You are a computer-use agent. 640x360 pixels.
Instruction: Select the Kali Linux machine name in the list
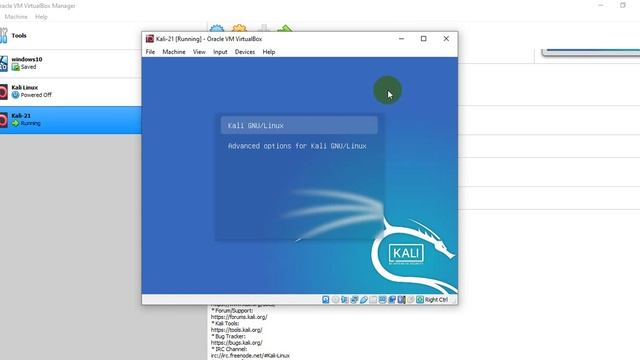[24, 87]
